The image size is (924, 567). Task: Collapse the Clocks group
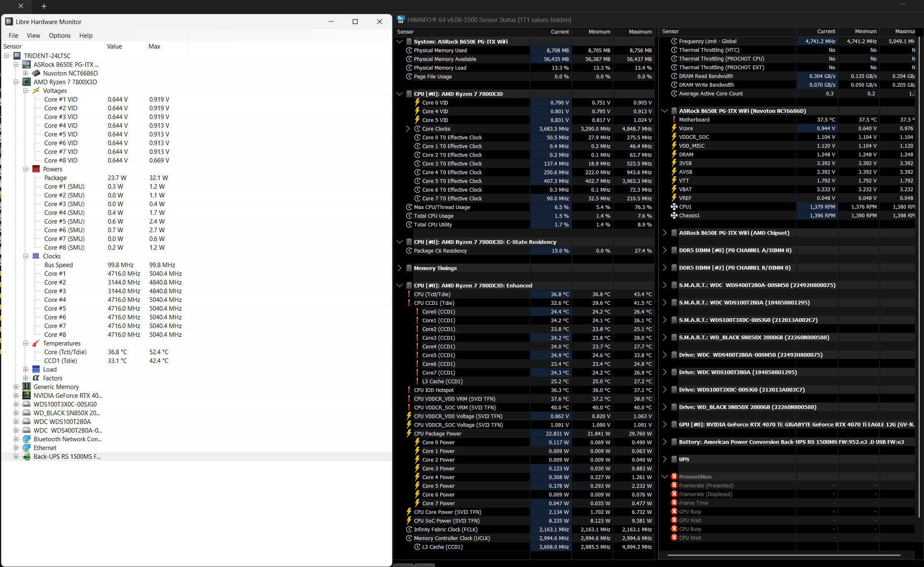(26, 256)
